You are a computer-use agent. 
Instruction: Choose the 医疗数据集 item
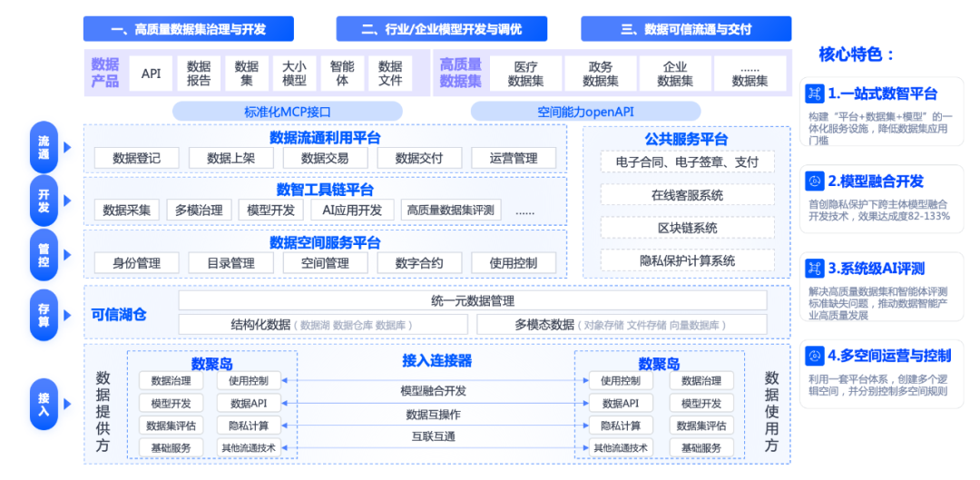(525, 73)
